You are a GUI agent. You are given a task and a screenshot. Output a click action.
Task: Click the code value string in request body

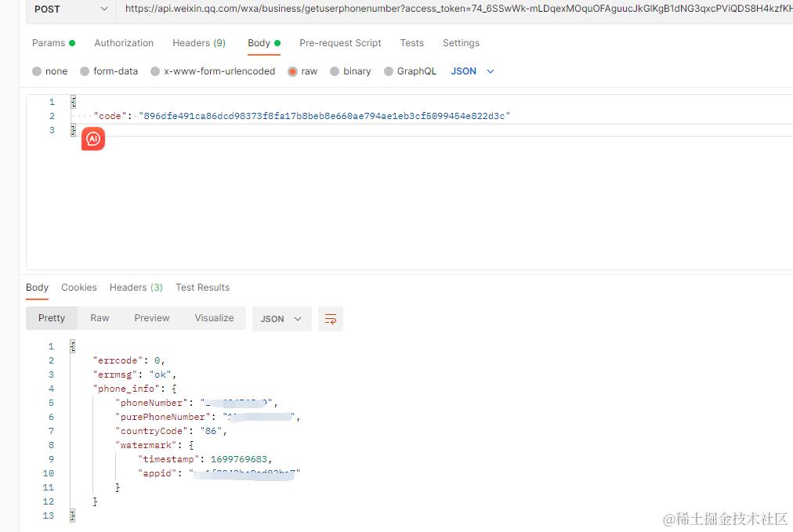pos(324,116)
